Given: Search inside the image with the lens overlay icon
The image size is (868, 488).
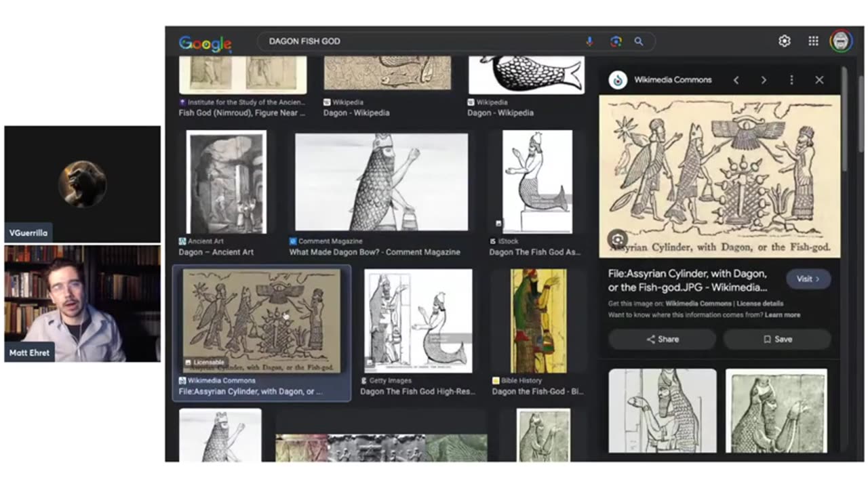Looking at the screenshot, I should pos(617,239).
